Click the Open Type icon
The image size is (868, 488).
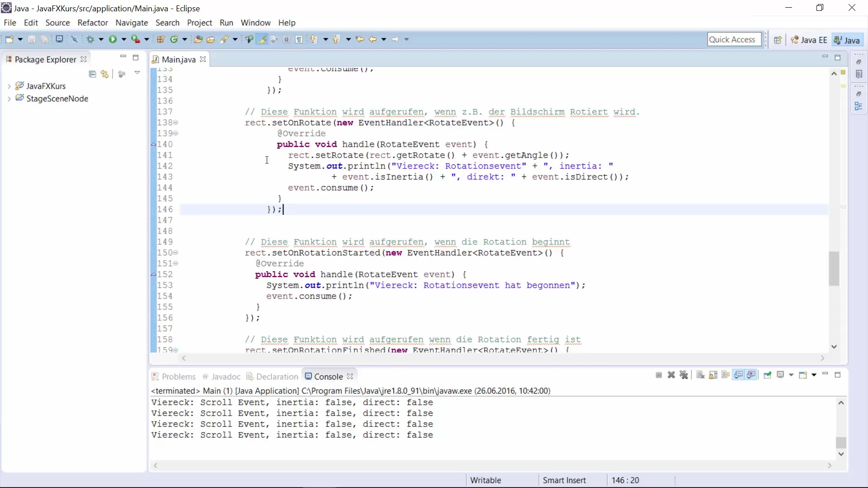tap(198, 39)
